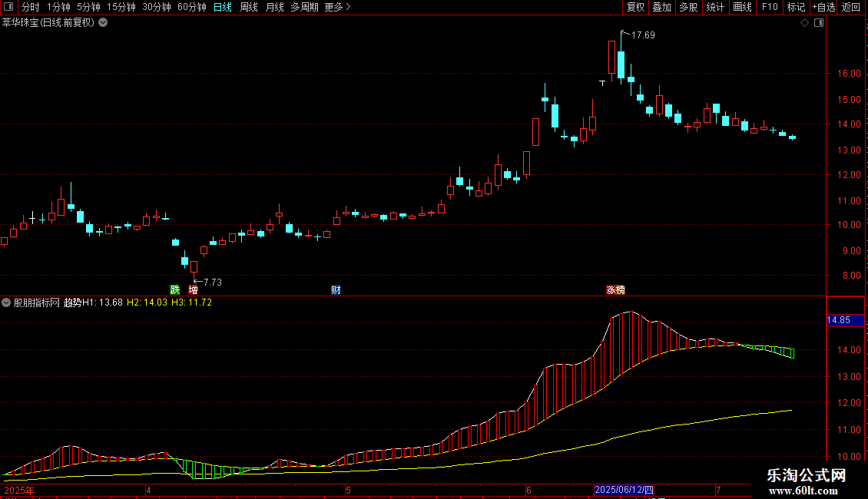Select the 60分钟 period
Viewport: 868px width, 499px height.
tap(192, 7)
